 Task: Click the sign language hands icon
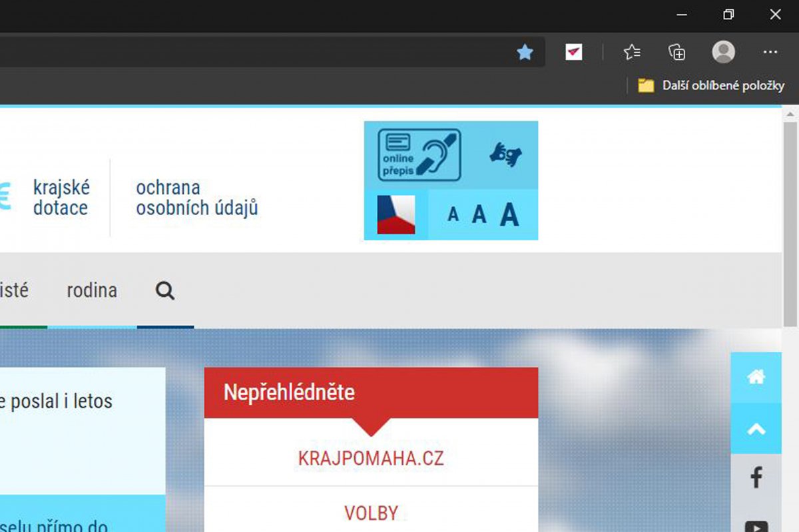505,154
